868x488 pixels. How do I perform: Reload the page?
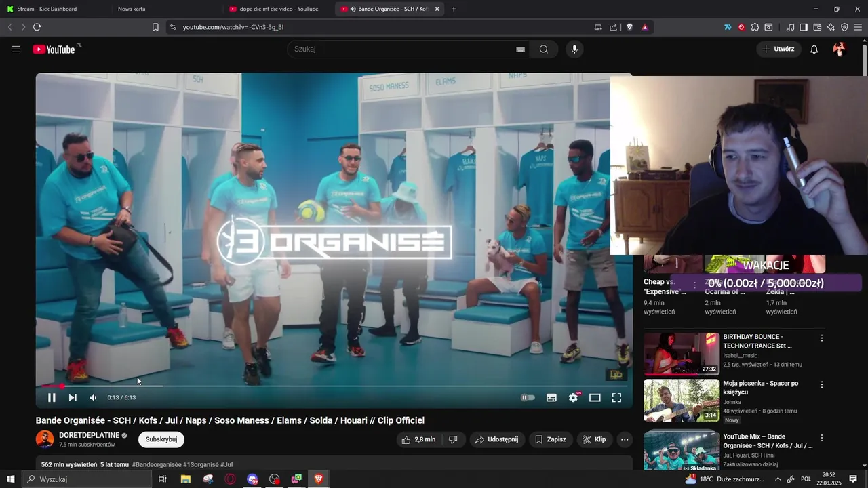[x=37, y=27]
